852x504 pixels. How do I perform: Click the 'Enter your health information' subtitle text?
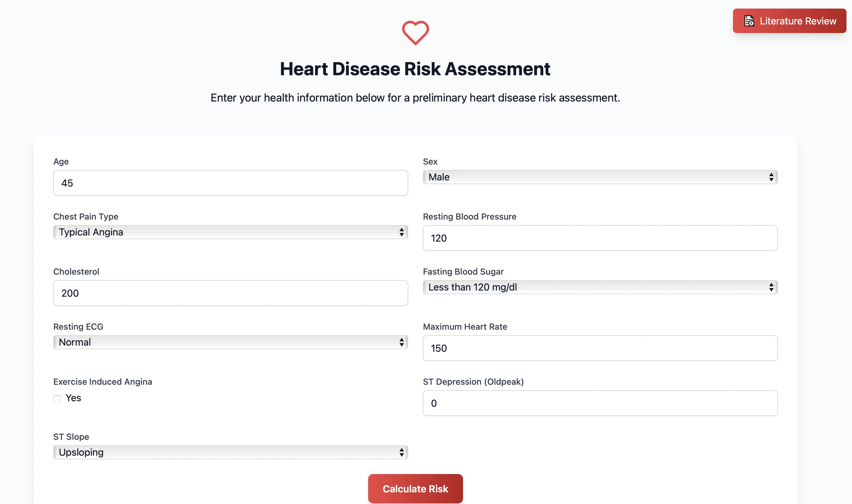pyautogui.click(x=415, y=98)
